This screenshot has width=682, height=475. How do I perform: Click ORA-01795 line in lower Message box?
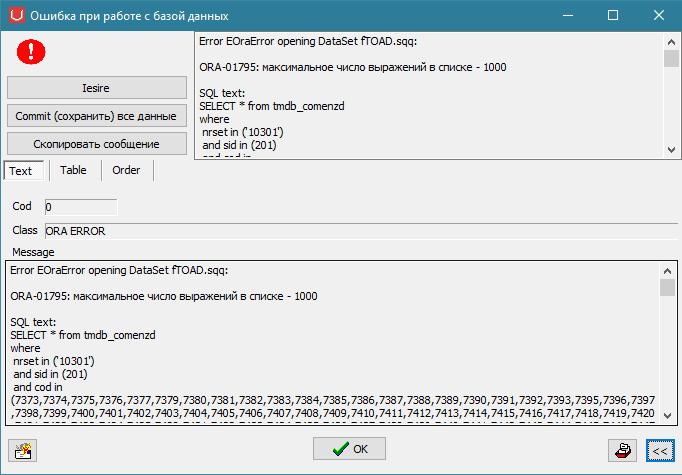(164, 296)
